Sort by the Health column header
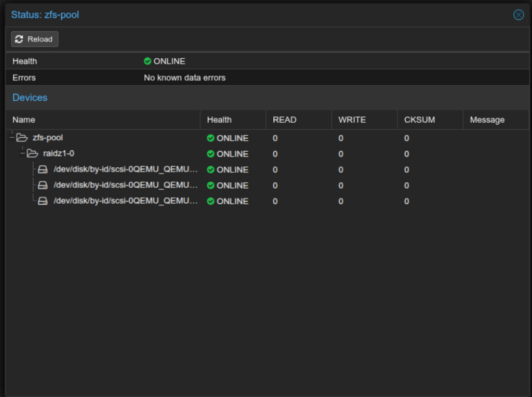Image resolution: width=532 pixels, height=397 pixels. click(x=233, y=120)
